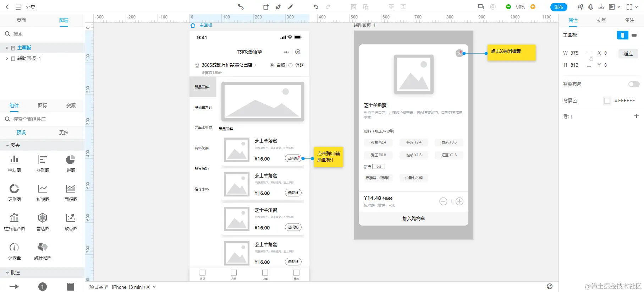The image size is (644, 292).
Task: Click the download icon in toolbar
Action: [601, 7]
